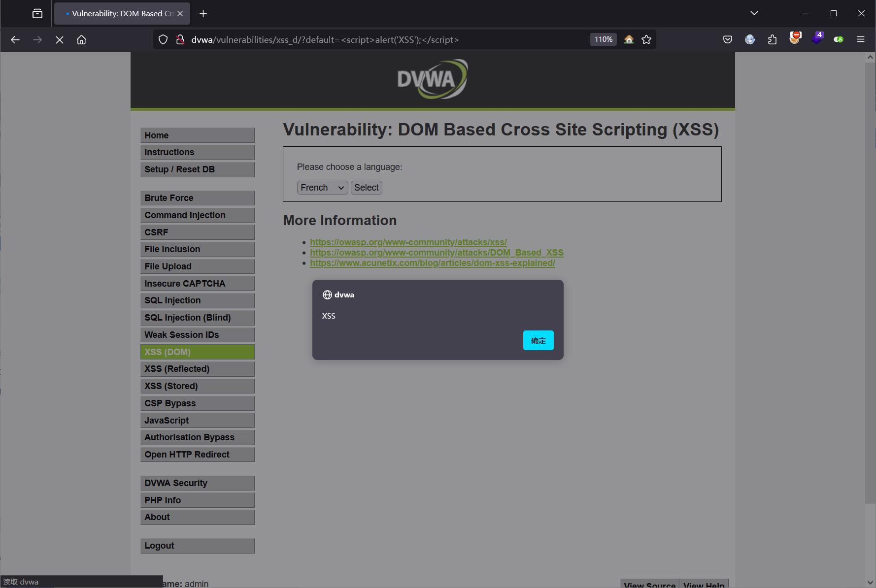This screenshot has width=876, height=588.
Task: Open tracking protection shield icon
Action: 163,39
